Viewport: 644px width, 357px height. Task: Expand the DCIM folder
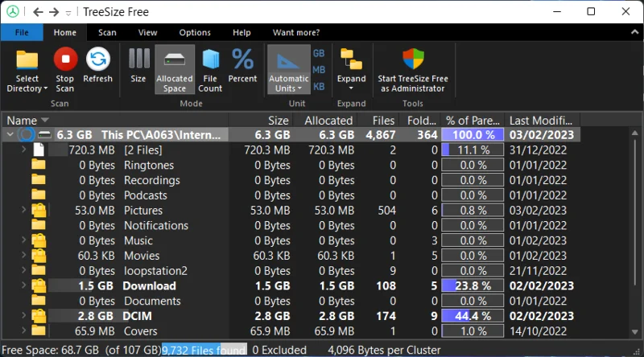23,315
